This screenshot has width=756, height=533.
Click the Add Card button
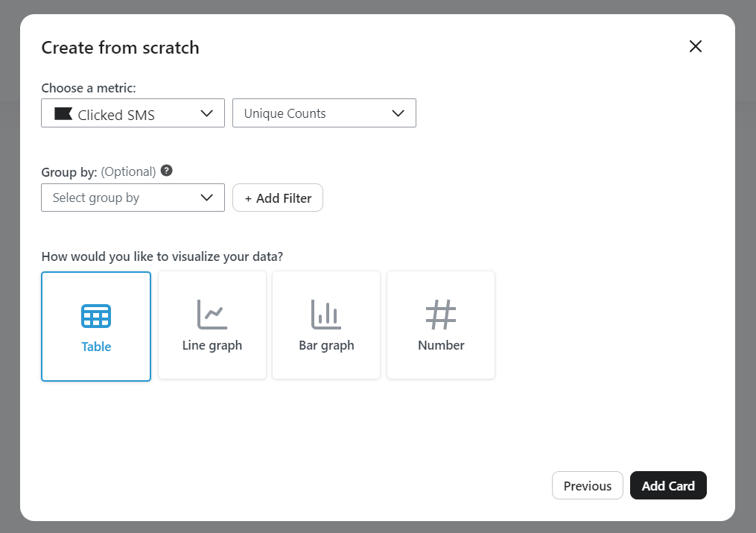[668, 485]
